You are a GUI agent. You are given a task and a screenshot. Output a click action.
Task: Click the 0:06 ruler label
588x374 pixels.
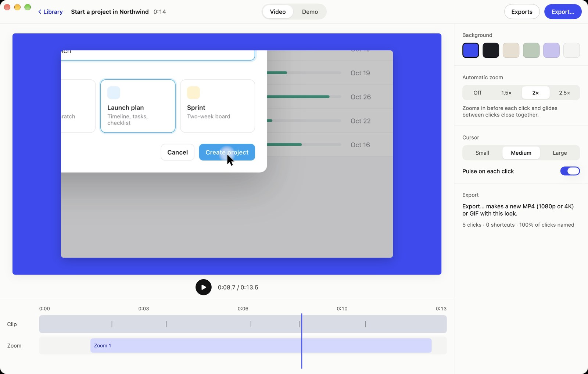(x=243, y=309)
